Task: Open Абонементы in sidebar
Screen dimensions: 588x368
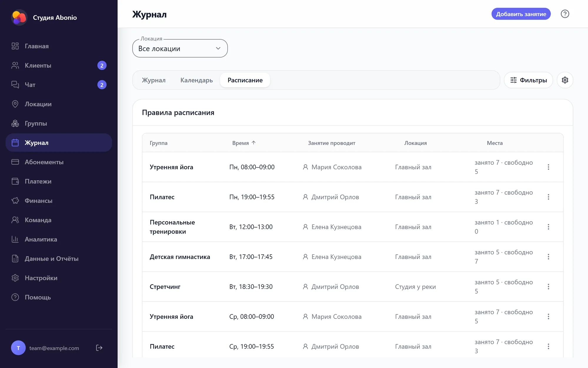Action: click(59, 162)
